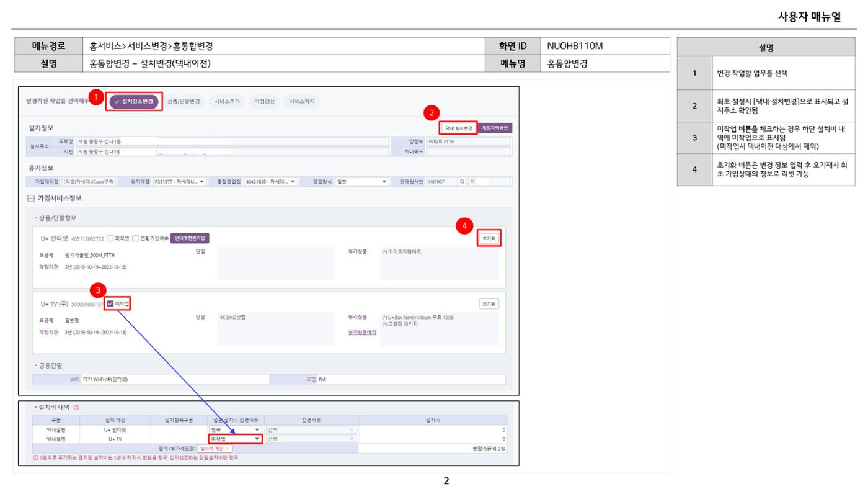Click the 부가상품예약 link
Viewport: 868px width, 489px height.
click(x=363, y=332)
